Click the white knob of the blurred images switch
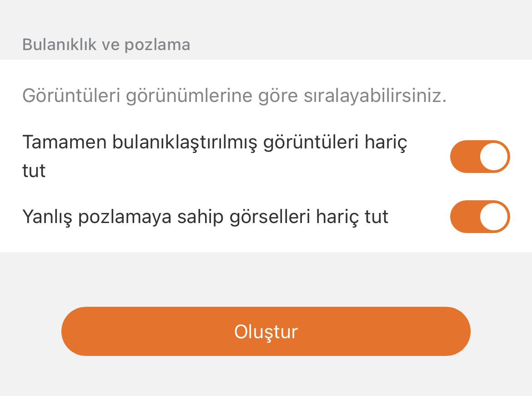532x396 pixels. [x=494, y=157]
